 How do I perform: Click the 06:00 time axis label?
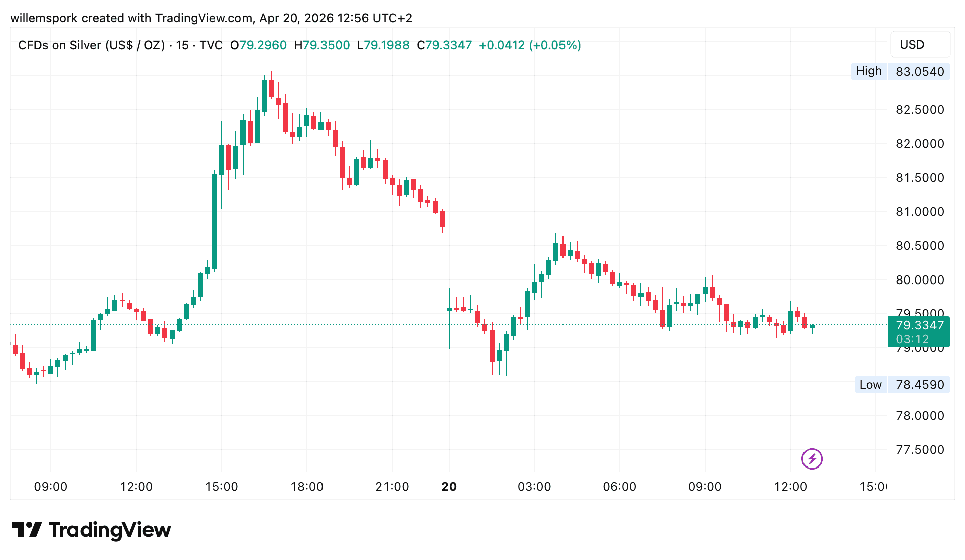click(619, 487)
